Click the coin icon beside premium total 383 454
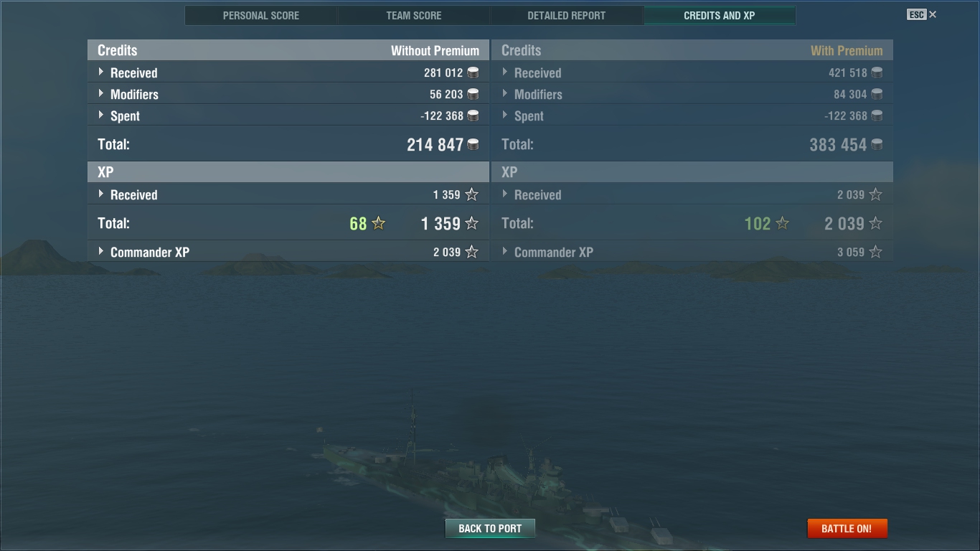Screen dimensions: 980x551 877,144
